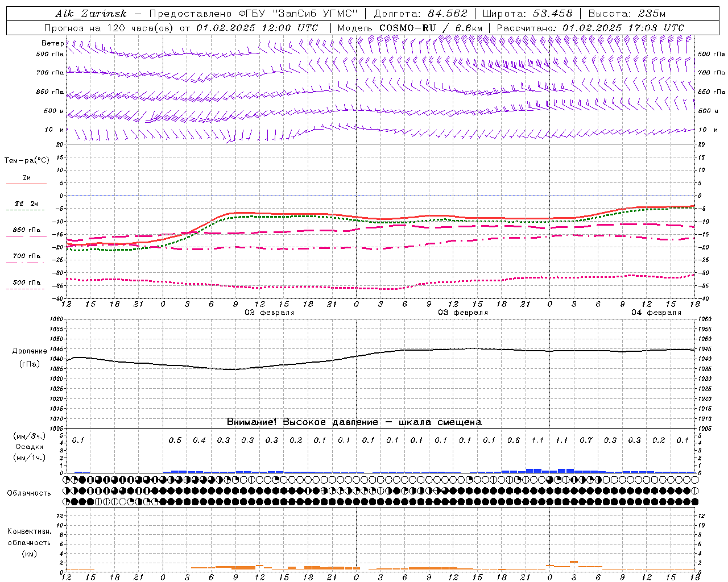Viewport: 728px width, 582px height.
Task: Select the 0.7 precipitation value
Action: (x=586, y=440)
